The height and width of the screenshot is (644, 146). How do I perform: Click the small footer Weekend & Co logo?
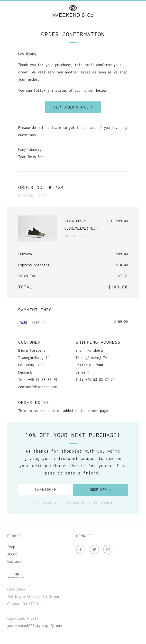pos(17,575)
